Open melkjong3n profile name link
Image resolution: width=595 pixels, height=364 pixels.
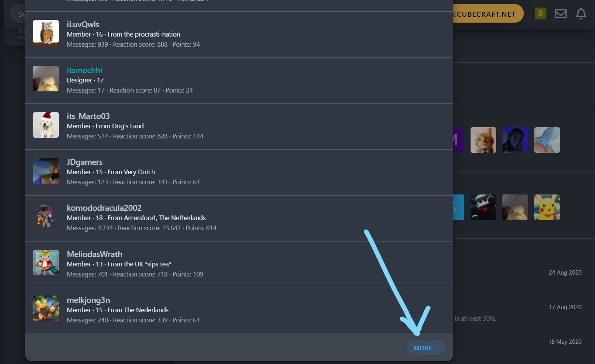click(88, 300)
